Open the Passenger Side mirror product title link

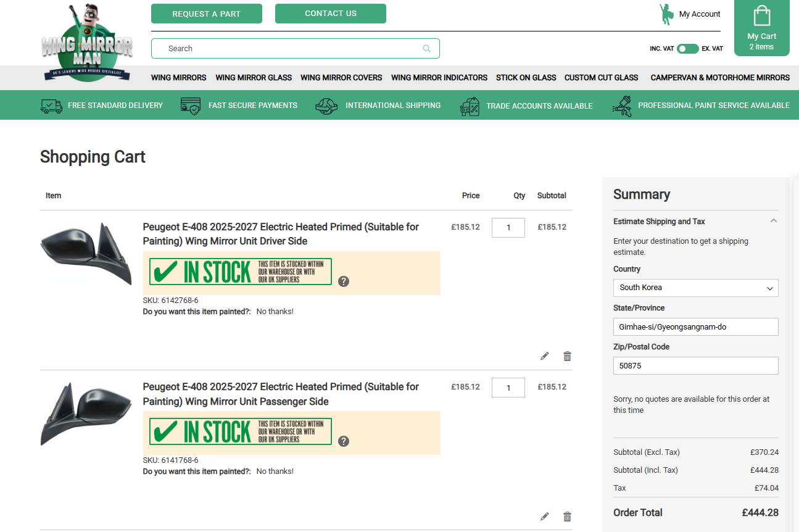click(x=281, y=394)
